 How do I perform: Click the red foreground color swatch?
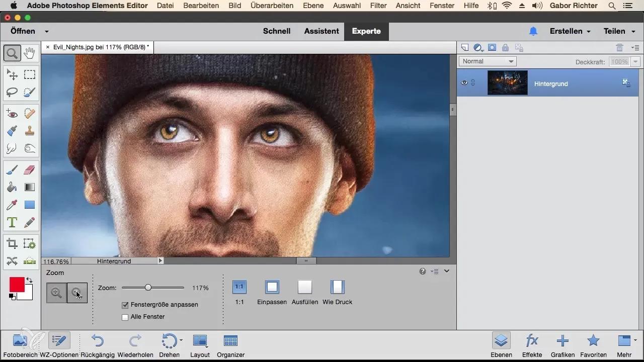[x=17, y=285]
